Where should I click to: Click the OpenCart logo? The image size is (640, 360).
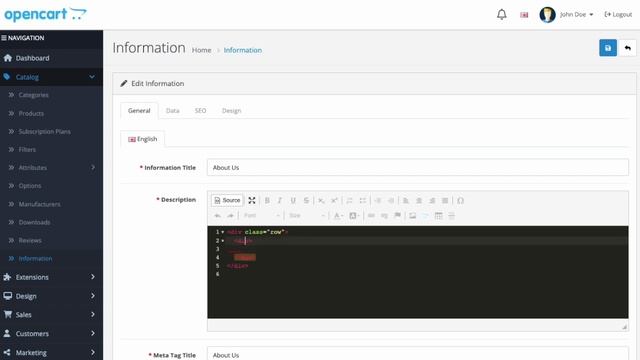[45, 14]
